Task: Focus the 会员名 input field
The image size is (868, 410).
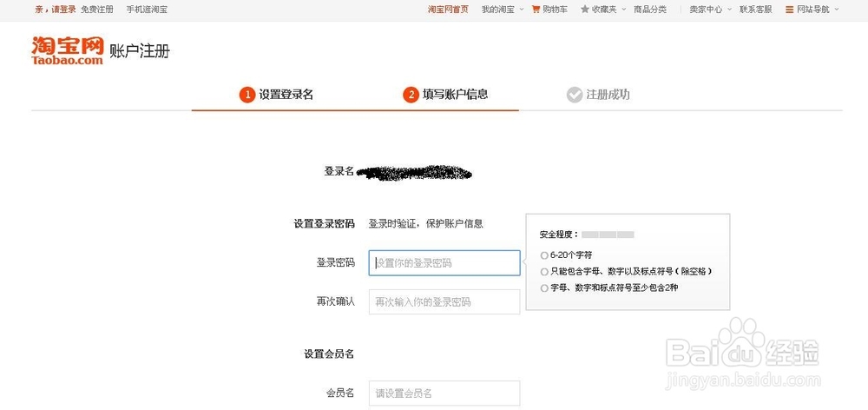Action: (444, 393)
